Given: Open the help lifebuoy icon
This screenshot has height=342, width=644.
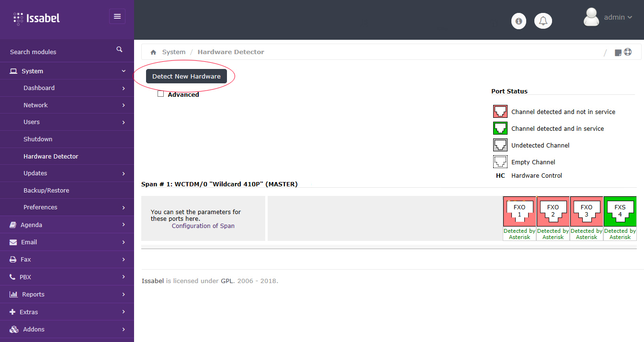Looking at the screenshot, I should 628,52.
